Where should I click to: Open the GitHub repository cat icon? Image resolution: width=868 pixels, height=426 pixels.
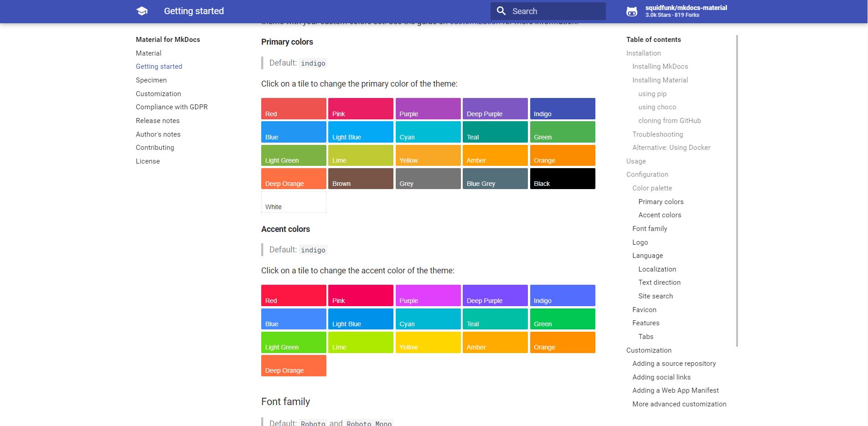632,11
